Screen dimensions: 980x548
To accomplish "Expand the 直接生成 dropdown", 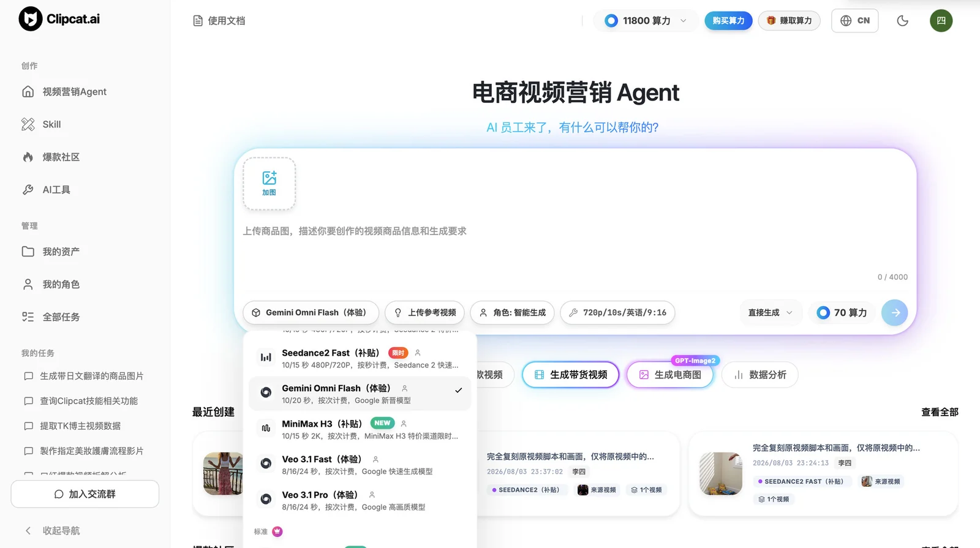I will click(771, 313).
